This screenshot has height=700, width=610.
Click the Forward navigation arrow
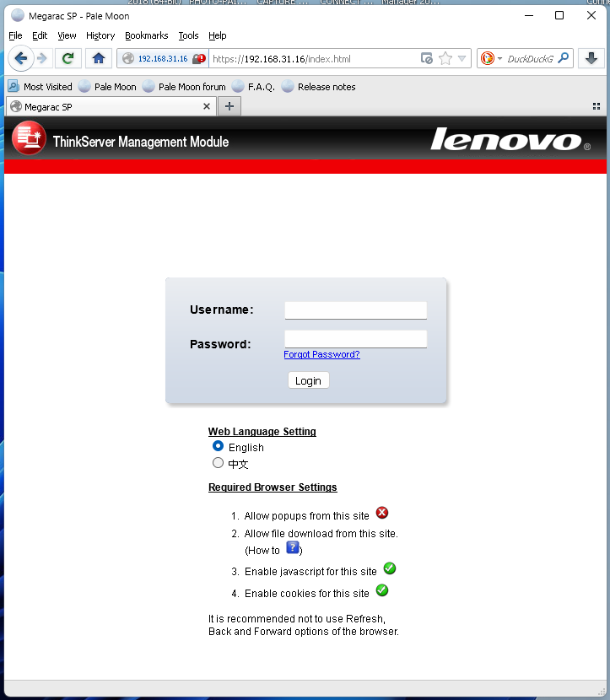pos(42,58)
